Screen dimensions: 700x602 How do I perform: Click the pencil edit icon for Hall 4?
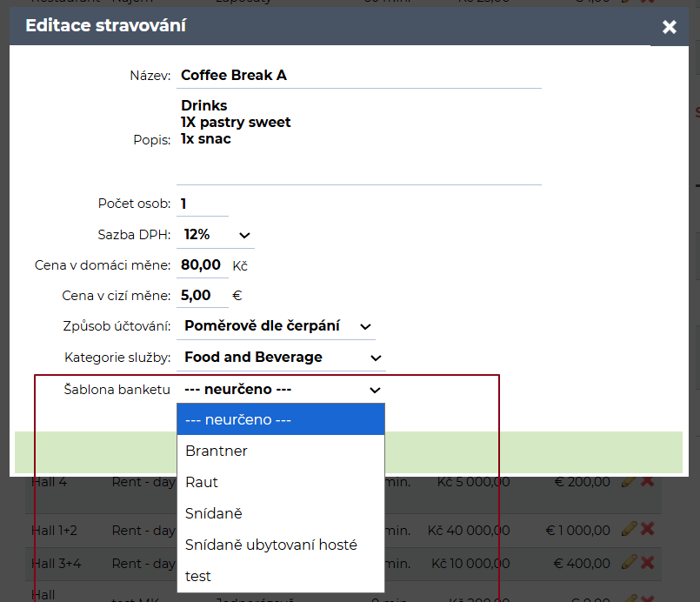tap(629, 482)
